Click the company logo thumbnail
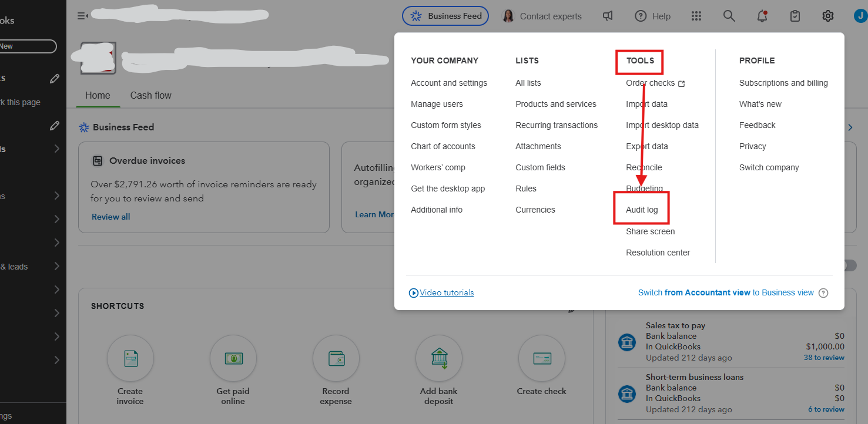The width and height of the screenshot is (868, 424). tap(98, 58)
